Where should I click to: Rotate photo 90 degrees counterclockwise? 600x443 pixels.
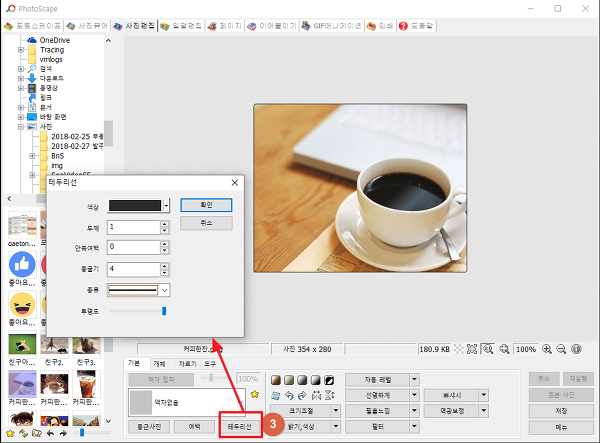pyautogui.click(x=289, y=395)
